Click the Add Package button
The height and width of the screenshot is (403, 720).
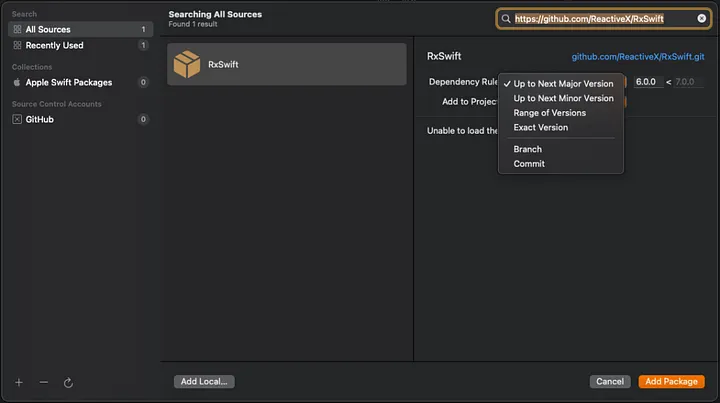pos(671,382)
